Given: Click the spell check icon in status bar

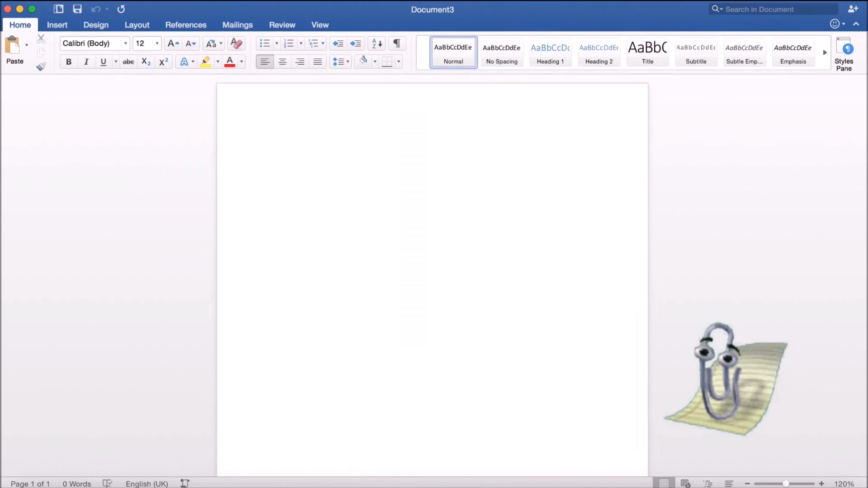Looking at the screenshot, I should [x=107, y=483].
